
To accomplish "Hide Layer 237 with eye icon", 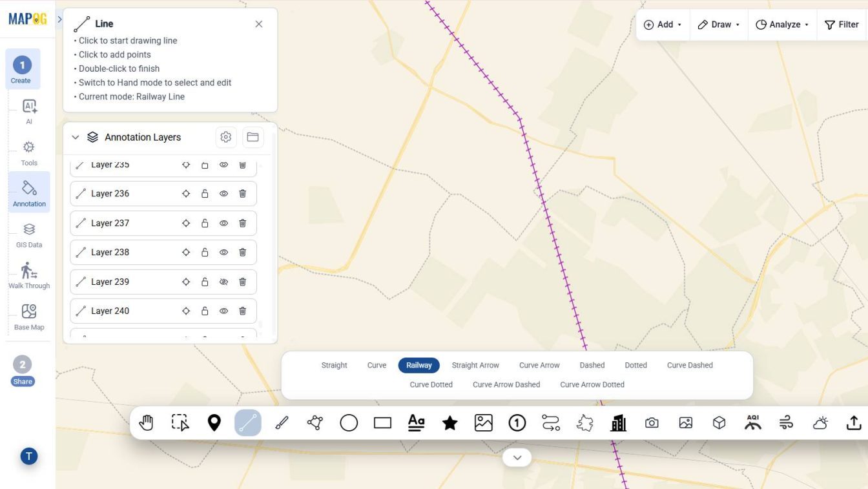I will coord(223,223).
